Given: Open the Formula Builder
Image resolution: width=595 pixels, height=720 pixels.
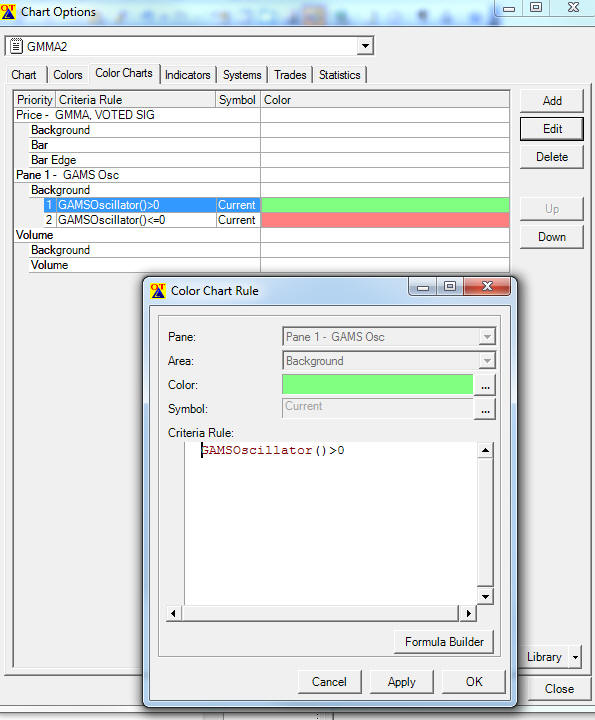Looking at the screenshot, I should pos(444,641).
